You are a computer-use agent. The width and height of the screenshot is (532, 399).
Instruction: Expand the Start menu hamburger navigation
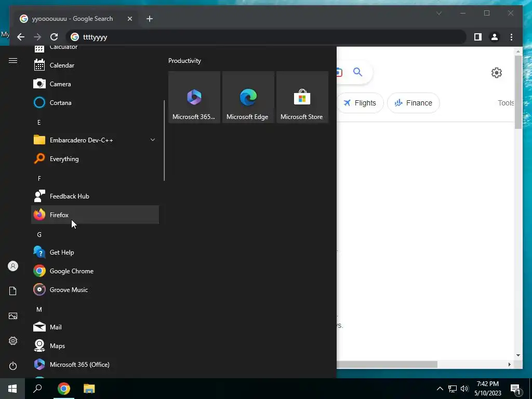click(x=13, y=61)
